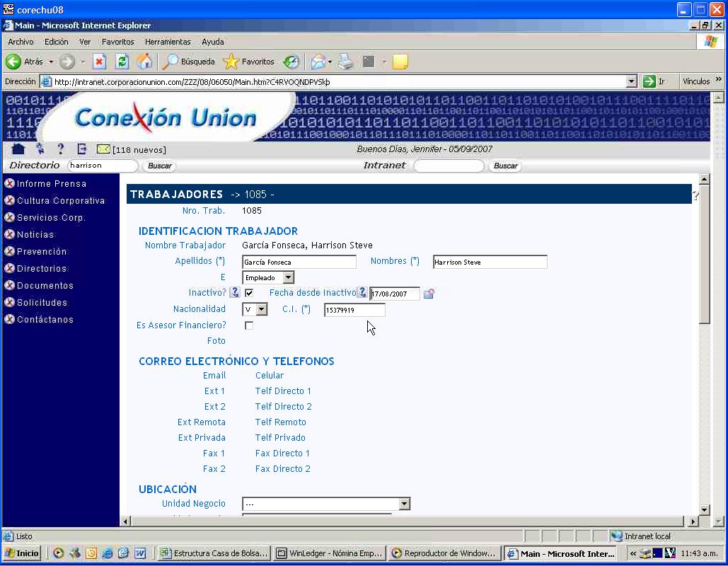728x566 pixels.
Task: Click the Fecha desde Inactivo date field
Action: point(395,294)
